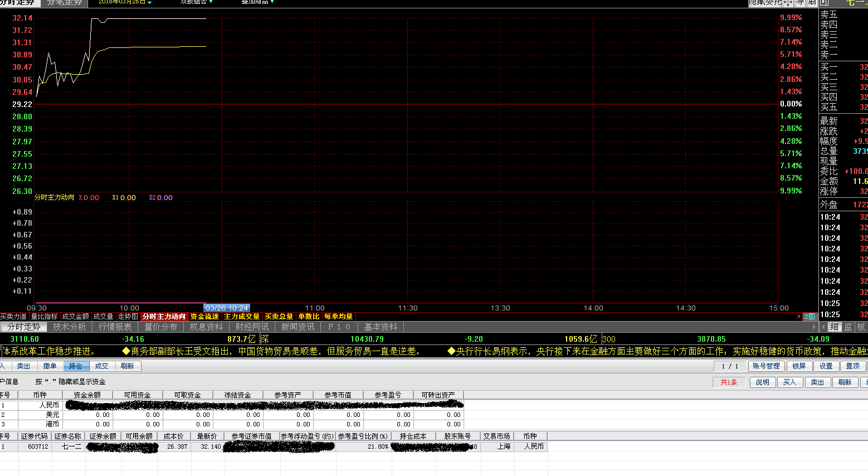Expand the 叠加商品 dropdown

click(257, 2)
